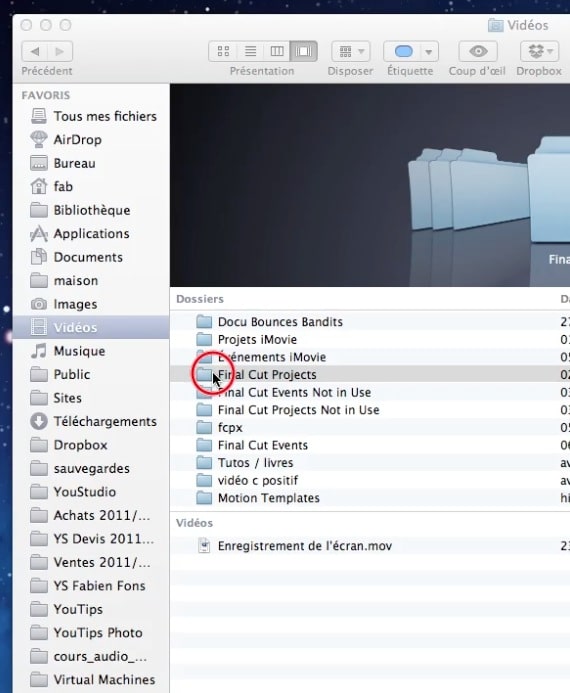Screen dimensions: 570x693
Task: Select the fcpx folder
Action: point(370,428)
